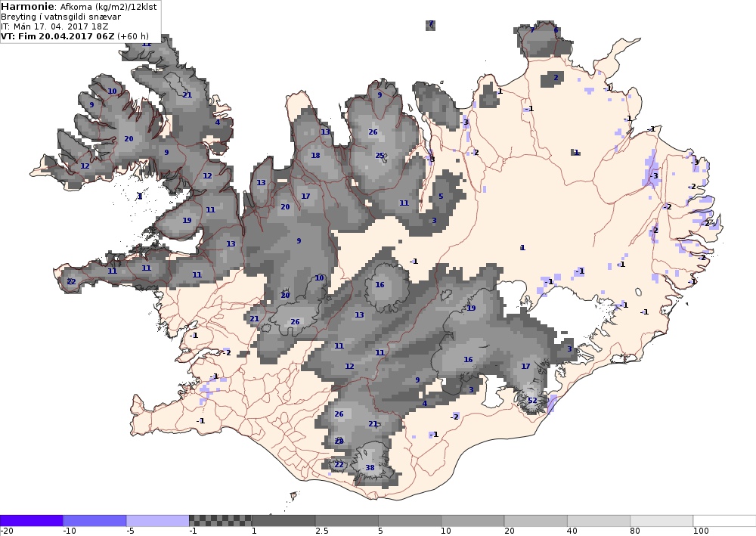
Task: Click the map value 2 in the northeast
Action: pos(556,77)
